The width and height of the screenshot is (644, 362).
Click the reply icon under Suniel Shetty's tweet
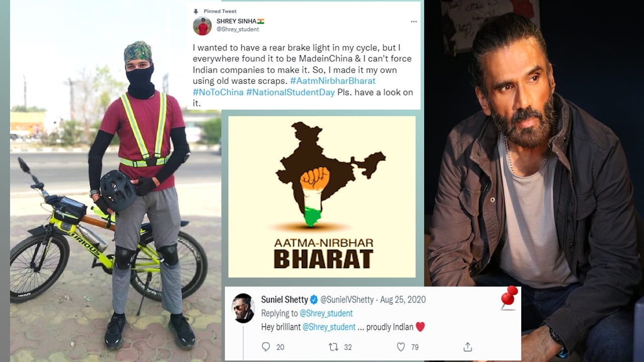click(266, 347)
